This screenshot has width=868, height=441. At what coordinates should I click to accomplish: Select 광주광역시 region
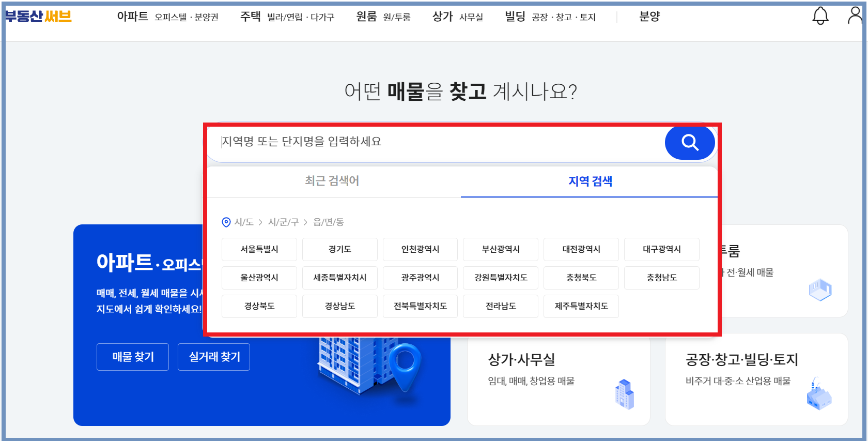[x=421, y=278]
